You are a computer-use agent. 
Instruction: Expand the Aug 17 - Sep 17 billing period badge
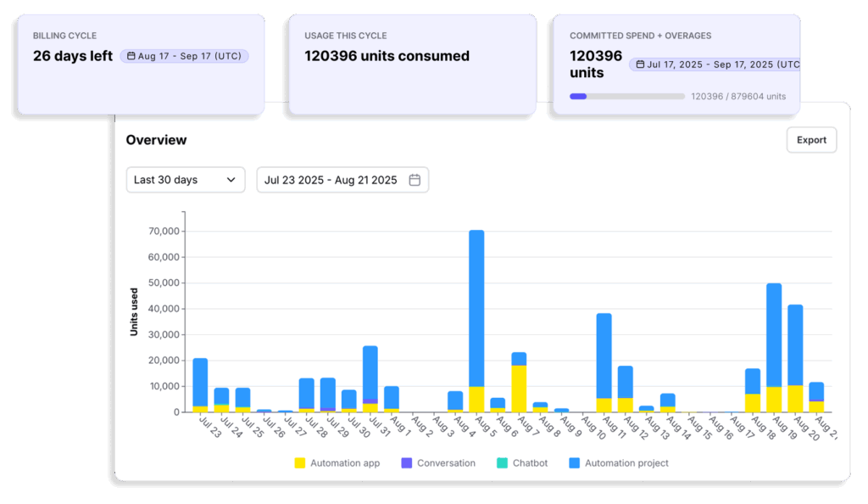[x=183, y=56]
